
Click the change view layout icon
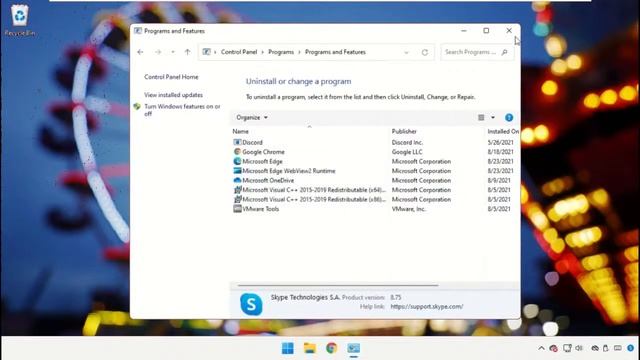click(481, 118)
